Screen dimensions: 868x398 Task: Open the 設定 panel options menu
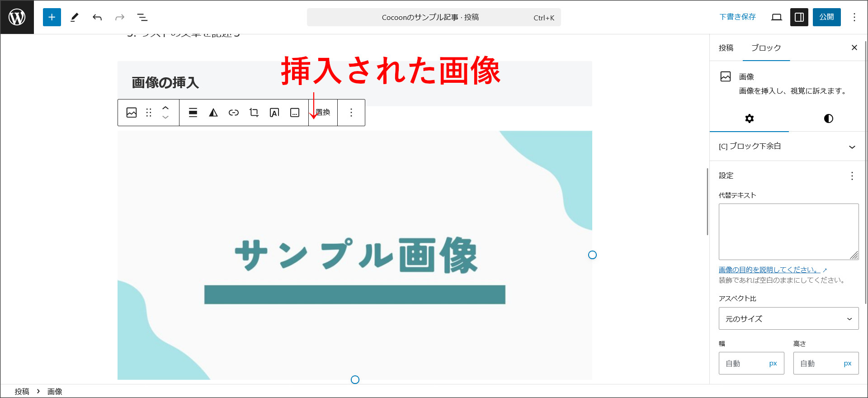(852, 176)
